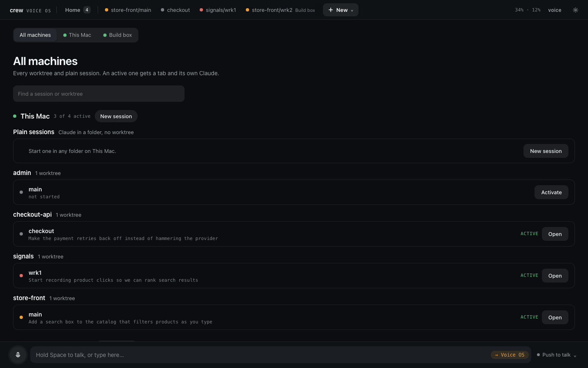Image resolution: width=588 pixels, height=368 pixels.
Task: Open the checkout worktree session
Action: pyautogui.click(x=555, y=234)
